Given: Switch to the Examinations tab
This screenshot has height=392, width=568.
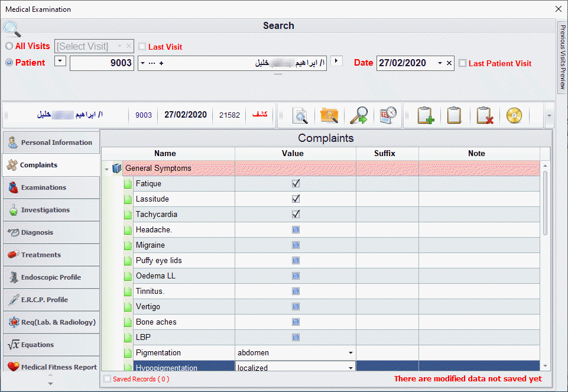Looking at the screenshot, I should tap(50, 187).
